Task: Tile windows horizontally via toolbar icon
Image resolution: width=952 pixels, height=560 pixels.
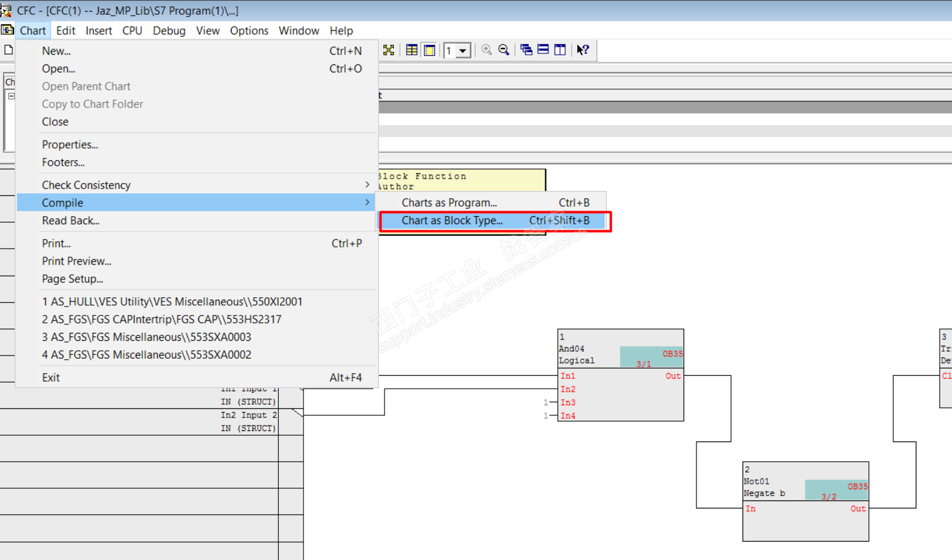Action: point(543,50)
